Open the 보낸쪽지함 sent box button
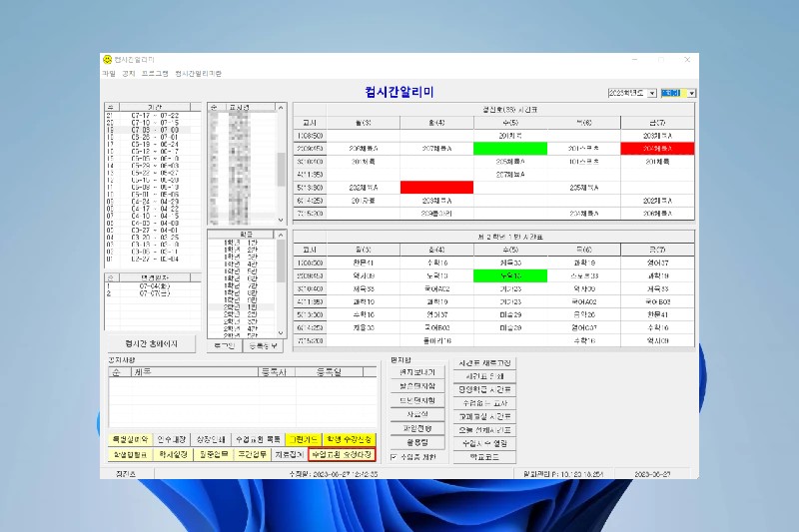The image size is (799, 532). click(x=417, y=400)
